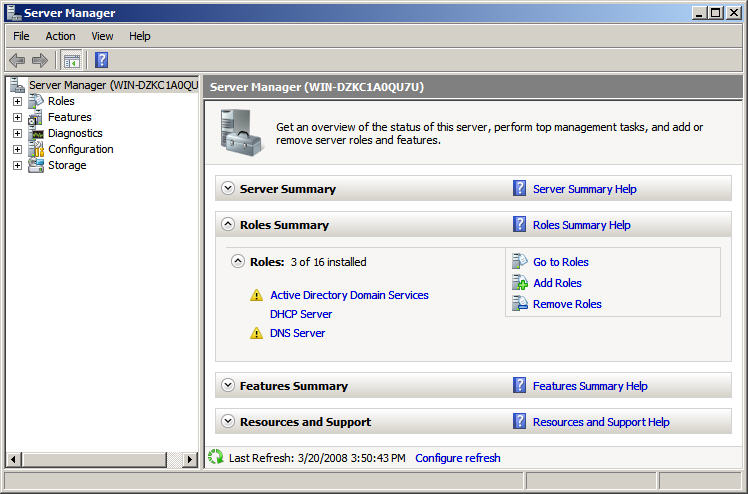The image size is (748, 494).
Task: Expand the Resources and Support section
Action: point(228,421)
